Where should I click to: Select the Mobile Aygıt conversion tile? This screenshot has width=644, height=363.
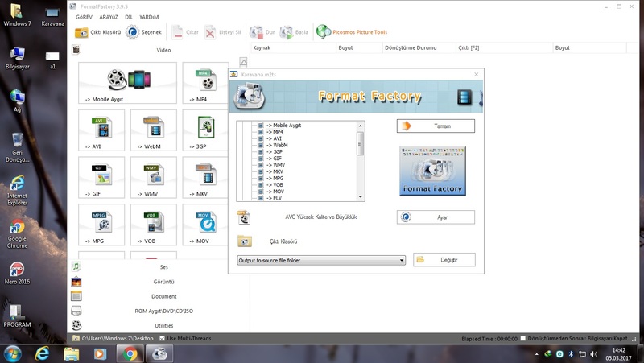[x=128, y=83]
